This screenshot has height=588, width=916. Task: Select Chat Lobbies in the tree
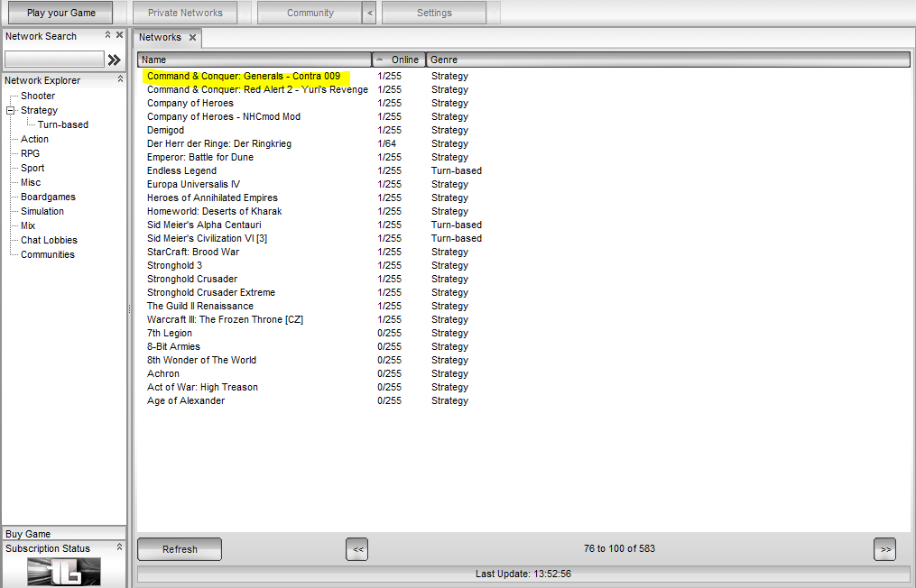tap(49, 240)
